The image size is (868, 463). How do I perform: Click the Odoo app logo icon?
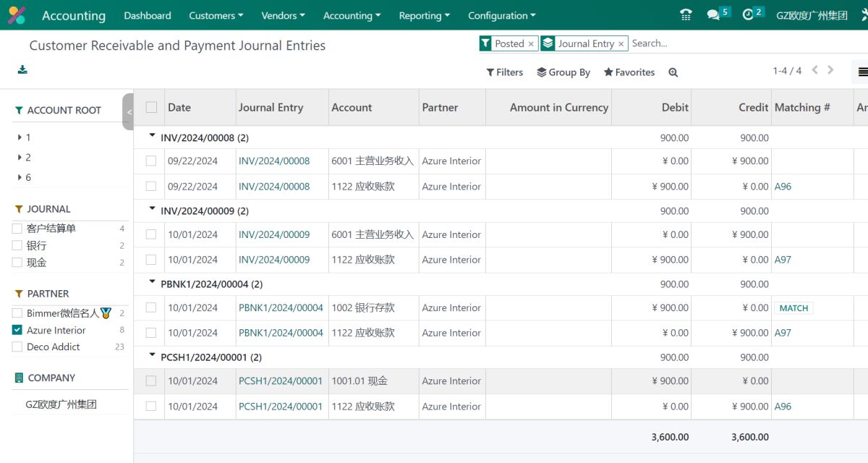click(x=17, y=15)
